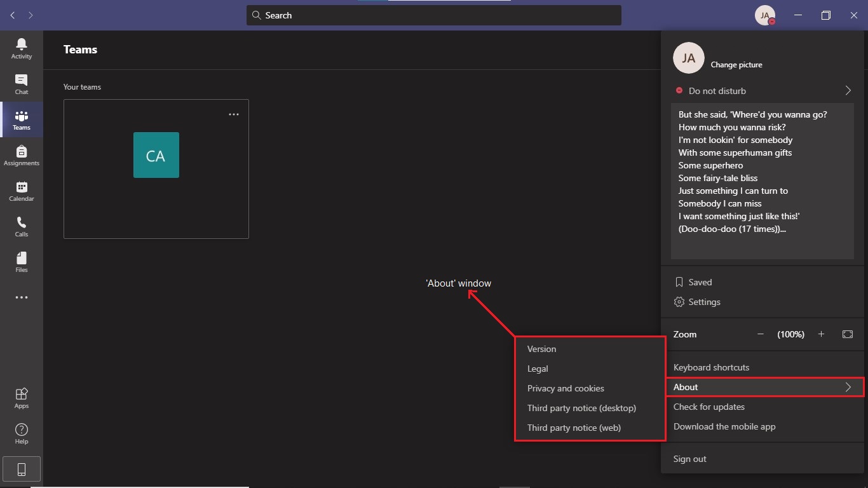Expand the About submenu chevron
The image size is (868, 488).
click(848, 387)
